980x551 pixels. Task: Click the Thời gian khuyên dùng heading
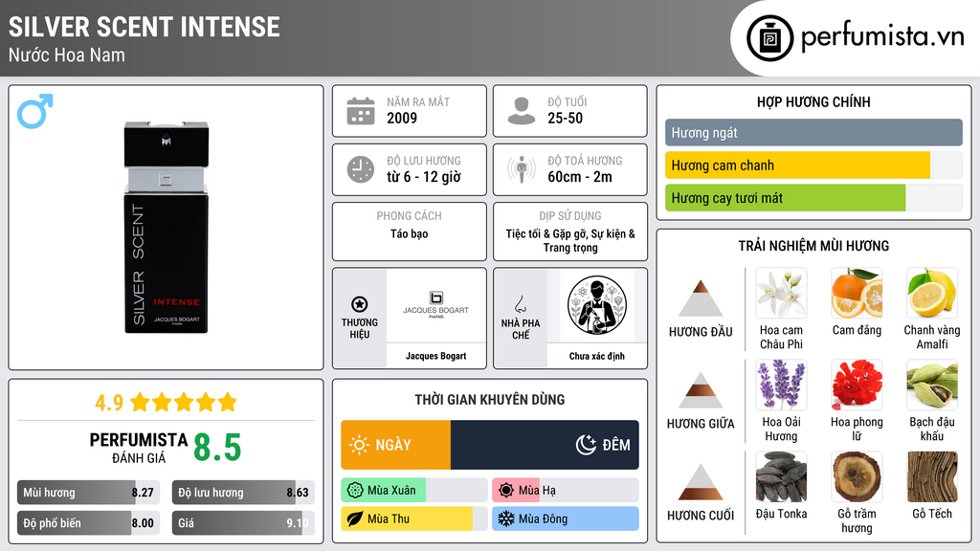490,400
